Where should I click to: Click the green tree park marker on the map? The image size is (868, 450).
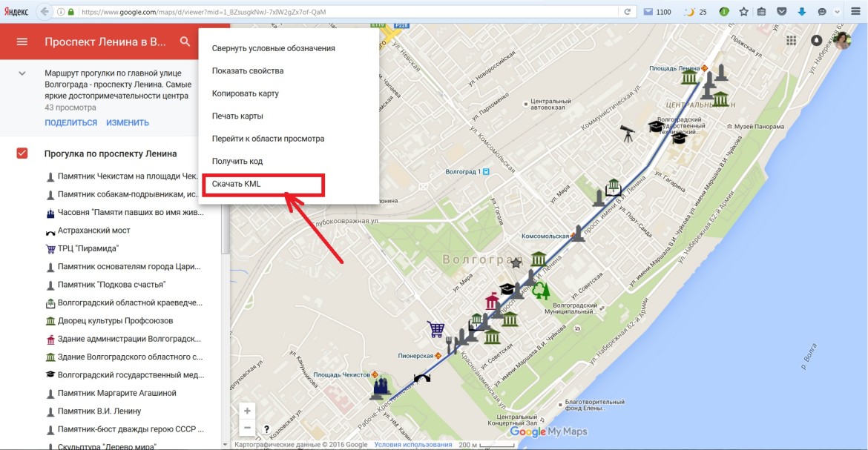pyautogui.click(x=542, y=290)
